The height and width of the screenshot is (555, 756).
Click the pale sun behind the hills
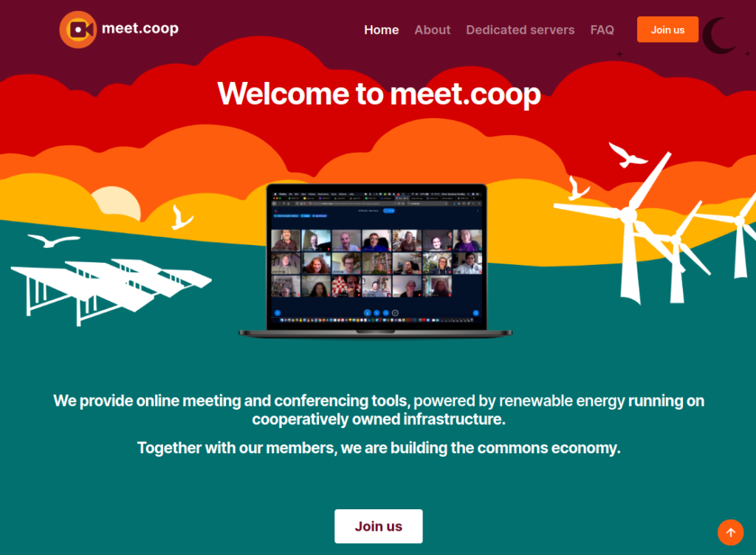[x=116, y=204]
